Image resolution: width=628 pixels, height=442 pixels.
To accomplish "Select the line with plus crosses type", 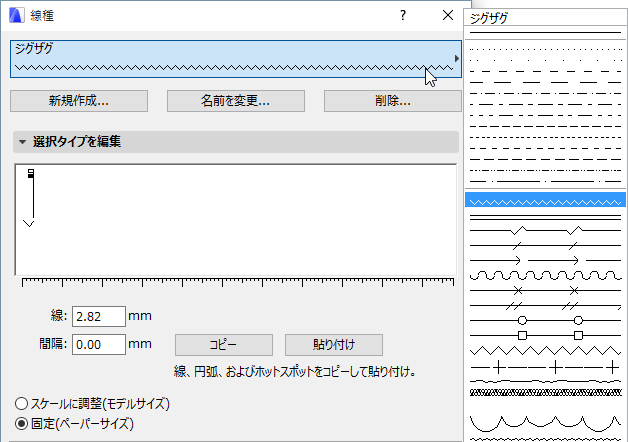I will [x=545, y=367].
